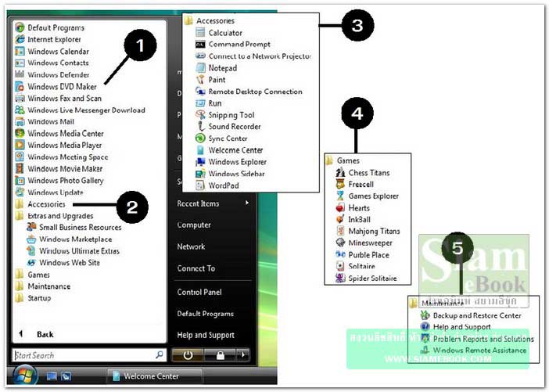The width and height of the screenshot is (549, 392).
Task: Open Windows Sidebar
Action: 231,174
